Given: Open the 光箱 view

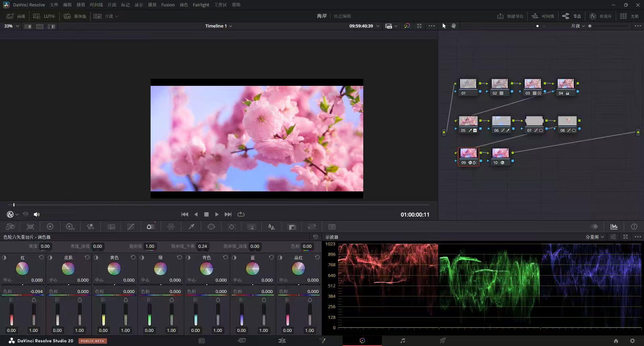Looking at the screenshot, I should (x=629, y=16).
